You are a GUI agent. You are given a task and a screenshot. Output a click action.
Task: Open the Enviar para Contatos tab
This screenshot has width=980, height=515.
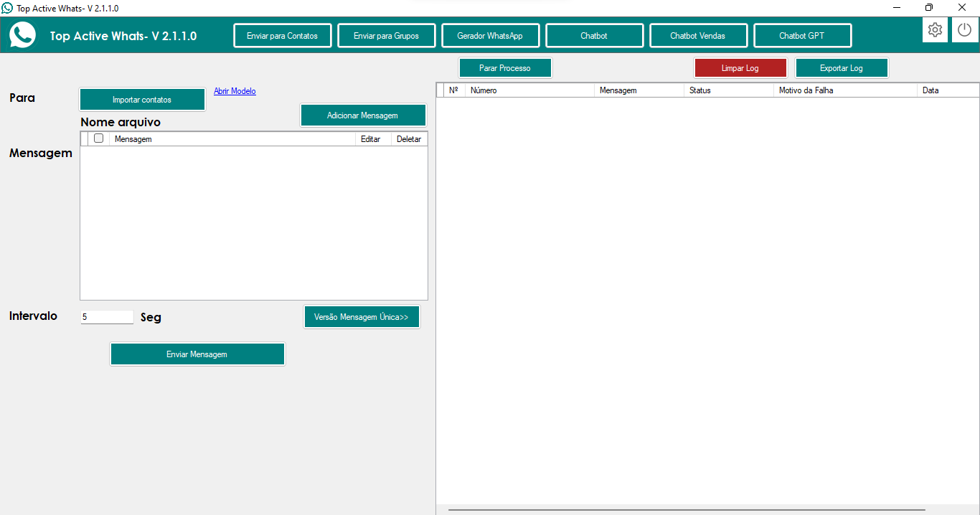[x=282, y=36]
